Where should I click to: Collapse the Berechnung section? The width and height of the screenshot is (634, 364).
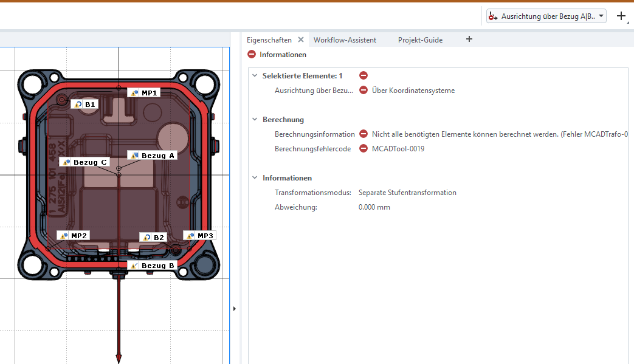tap(255, 120)
